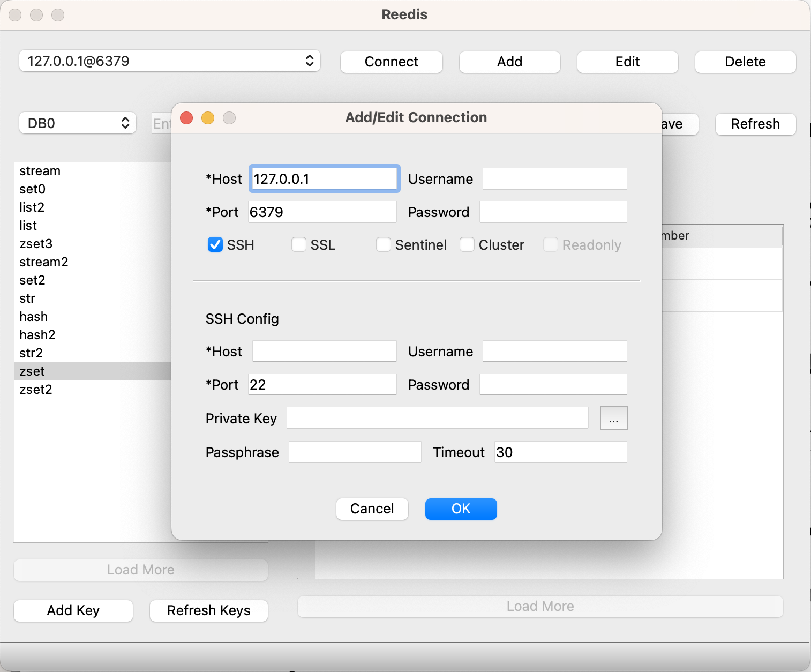This screenshot has height=672, width=811.
Task: Open the 127.0.0.1@6379 connection dropdown
Action: pyautogui.click(x=170, y=61)
